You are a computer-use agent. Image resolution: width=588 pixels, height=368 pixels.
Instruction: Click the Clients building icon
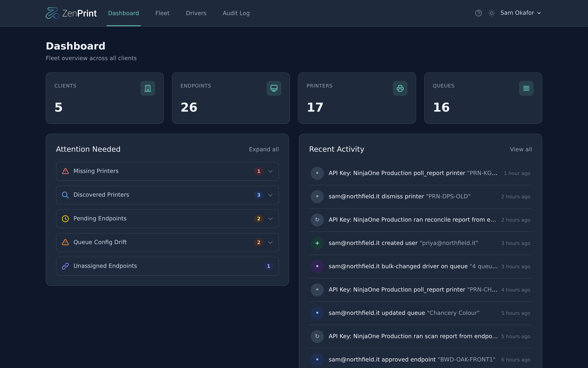coord(148,88)
